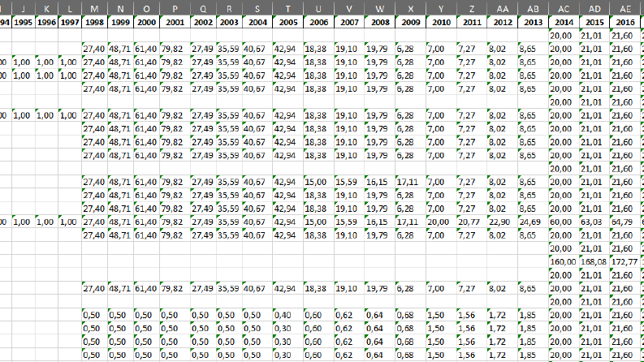Select column T header
The width and height of the screenshot is (644, 362).
point(288,9)
